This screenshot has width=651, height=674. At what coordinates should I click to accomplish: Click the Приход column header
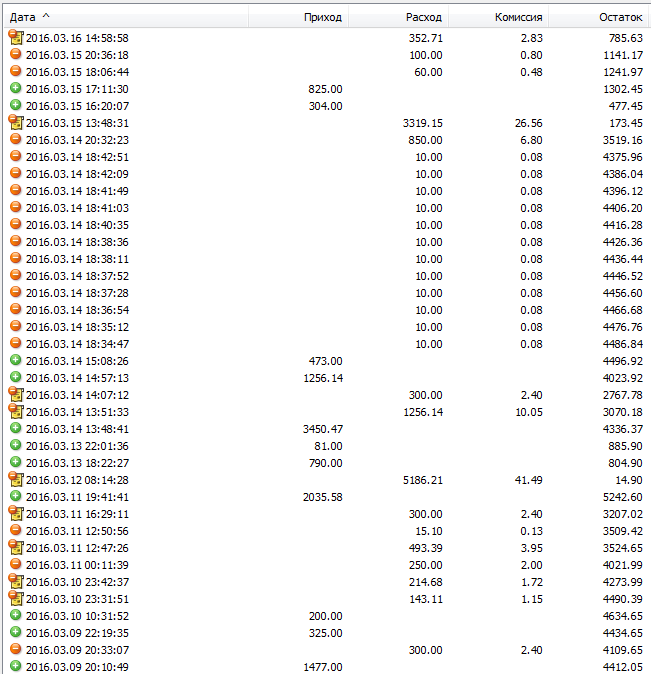tap(298, 17)
